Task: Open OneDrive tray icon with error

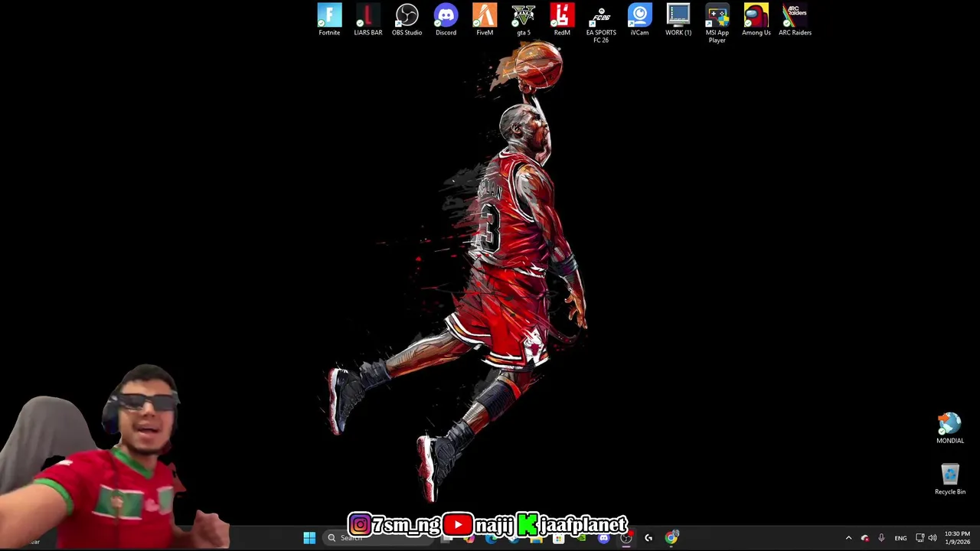Action: pos(864,538)
